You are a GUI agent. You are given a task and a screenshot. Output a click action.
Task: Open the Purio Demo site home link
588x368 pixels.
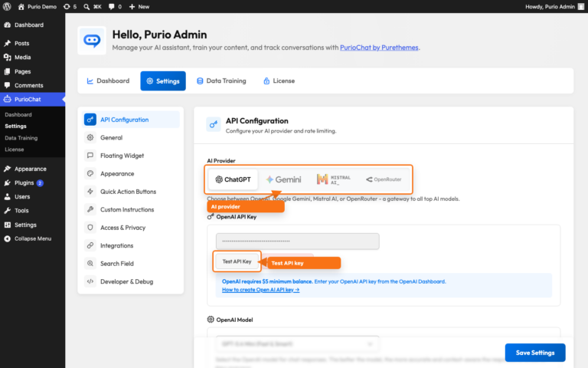(x=37, y=6)
